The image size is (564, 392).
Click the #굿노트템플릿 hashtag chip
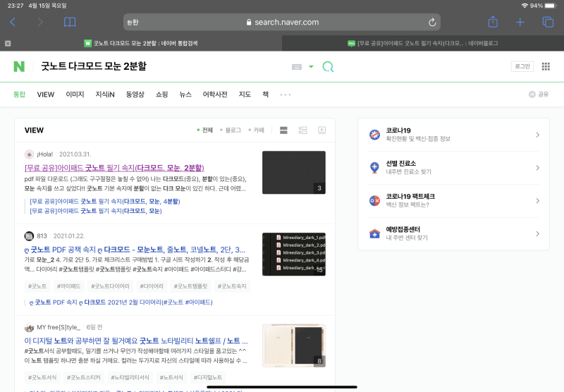point(190,286)
